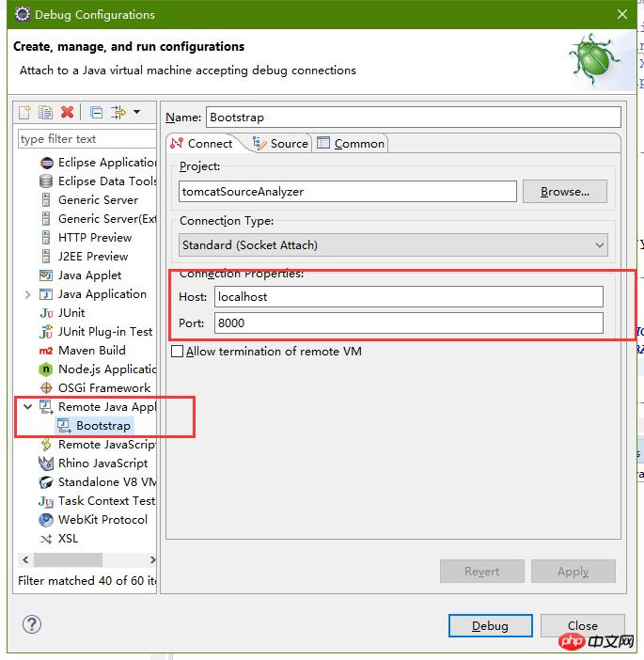Click the OSGi Framework icon

pos(46,387)
